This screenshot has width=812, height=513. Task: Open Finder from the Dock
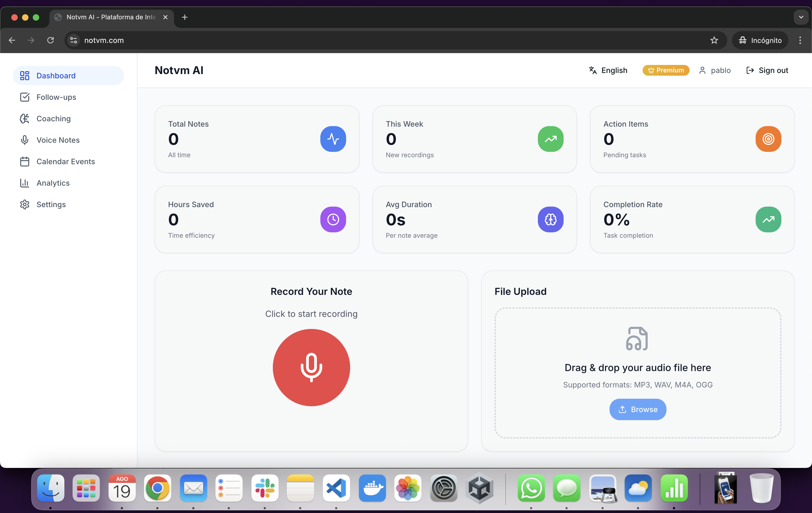[50, 488]
